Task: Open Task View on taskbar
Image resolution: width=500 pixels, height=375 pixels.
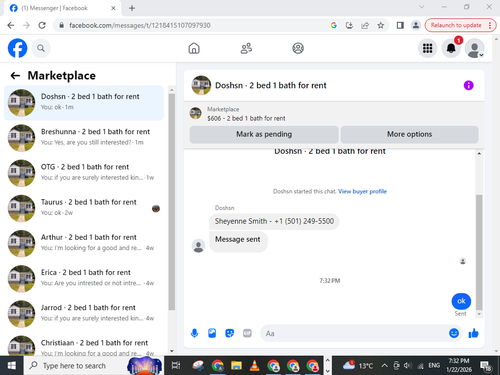Action: click(x=176, y=366)
